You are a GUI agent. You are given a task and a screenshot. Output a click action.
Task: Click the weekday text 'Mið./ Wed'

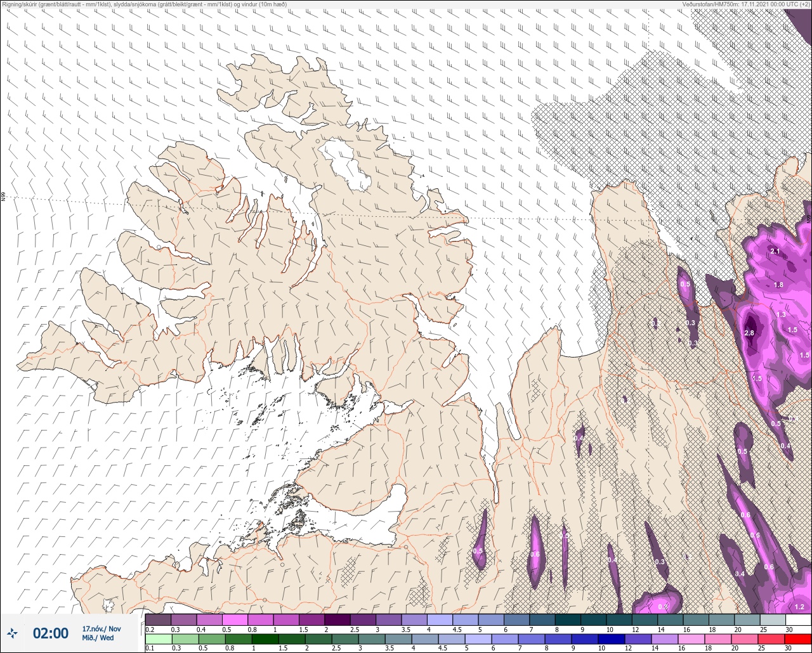pyautogui.click(x=98, y=638)
